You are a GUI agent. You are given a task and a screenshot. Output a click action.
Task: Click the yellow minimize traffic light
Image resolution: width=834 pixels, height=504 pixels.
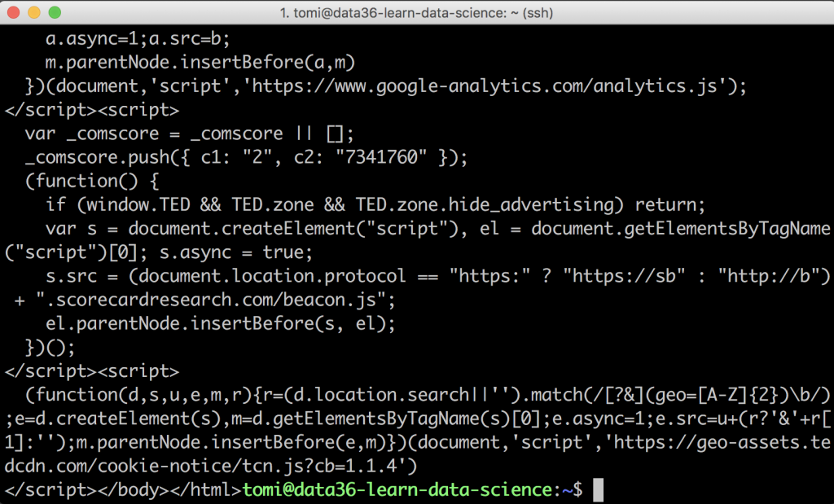click(x=35, y=13)
